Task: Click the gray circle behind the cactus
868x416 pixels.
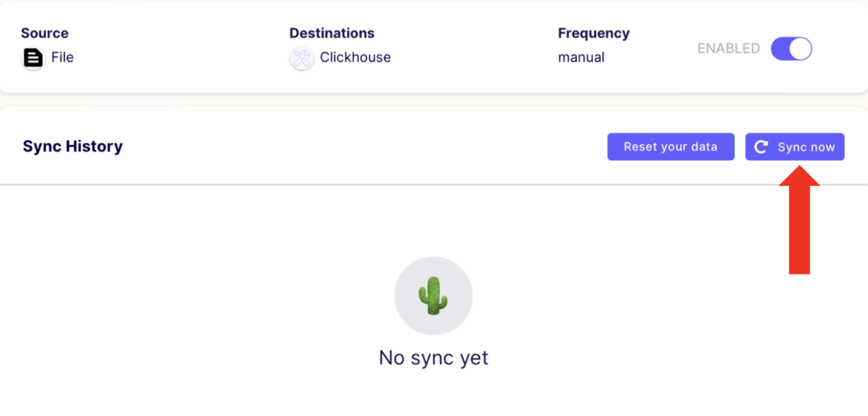Action: (x=433, y=296)
